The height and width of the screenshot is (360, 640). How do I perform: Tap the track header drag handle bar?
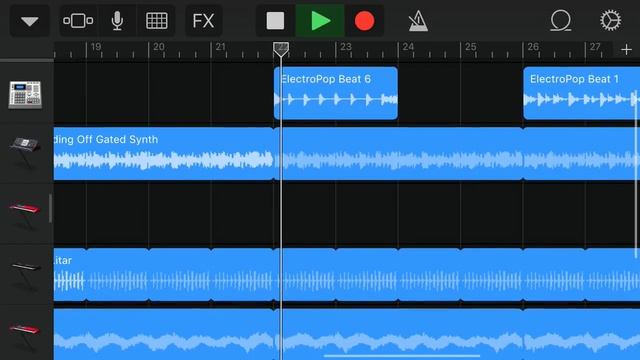50,209
